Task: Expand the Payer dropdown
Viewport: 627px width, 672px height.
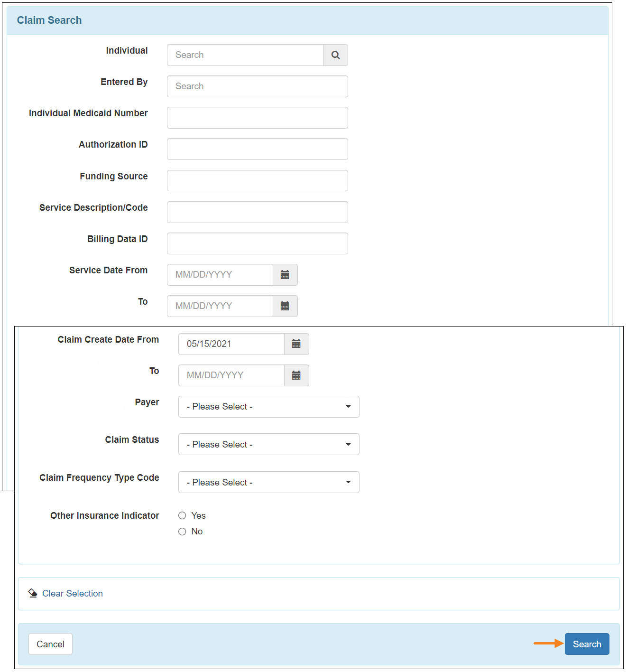Action: (x=268, y=407)
